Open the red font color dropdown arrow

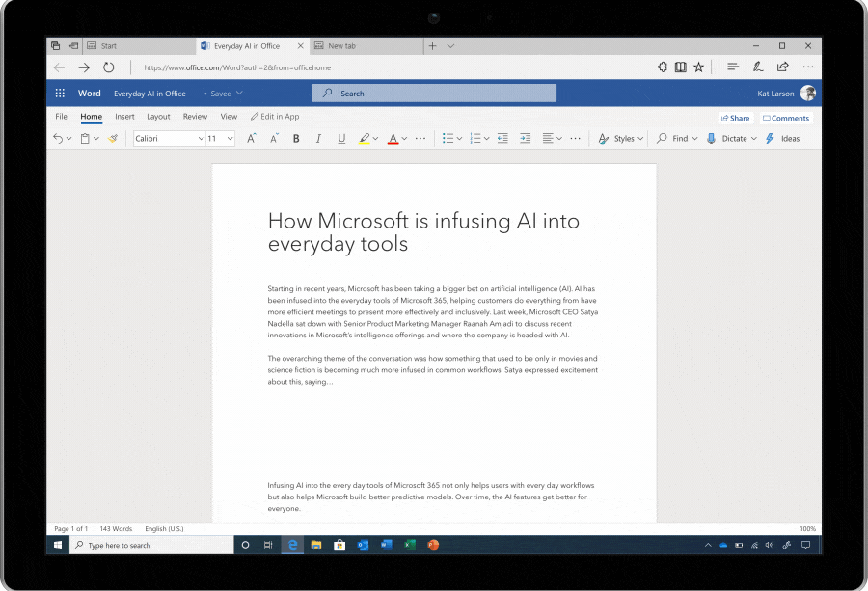(405, 138)
